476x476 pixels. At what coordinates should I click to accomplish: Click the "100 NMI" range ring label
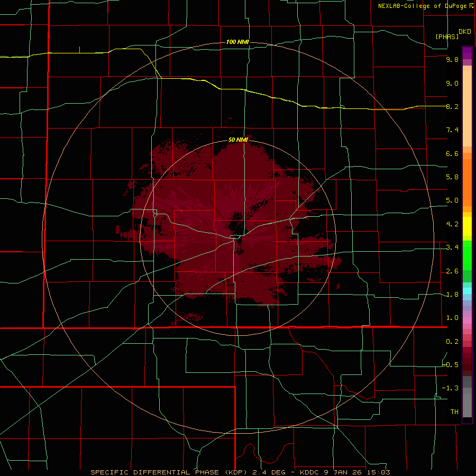click(237, 42)
